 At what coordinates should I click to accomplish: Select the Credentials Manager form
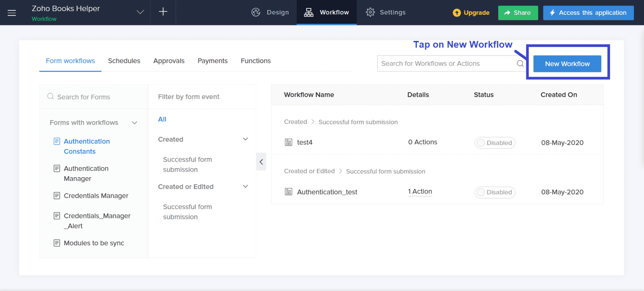(x=96, y=196)
